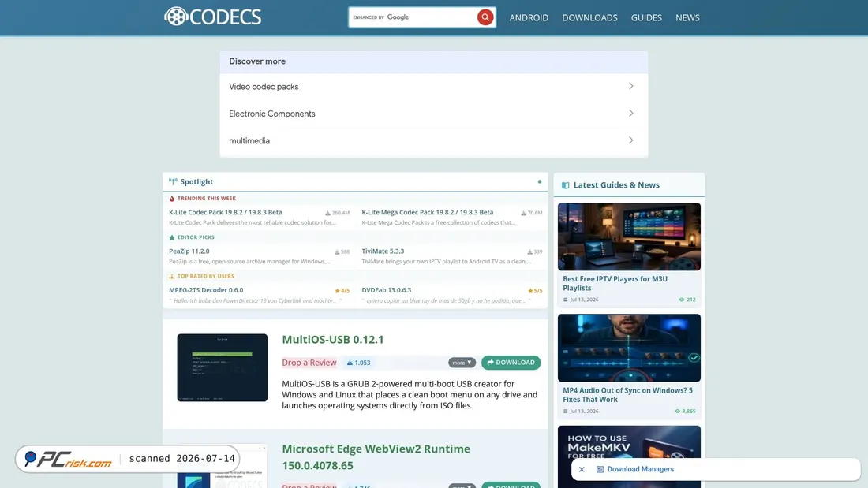
Task: Open TiviMate 5.3.3 link
Action: pyautogui.click(x=383, y=251)
